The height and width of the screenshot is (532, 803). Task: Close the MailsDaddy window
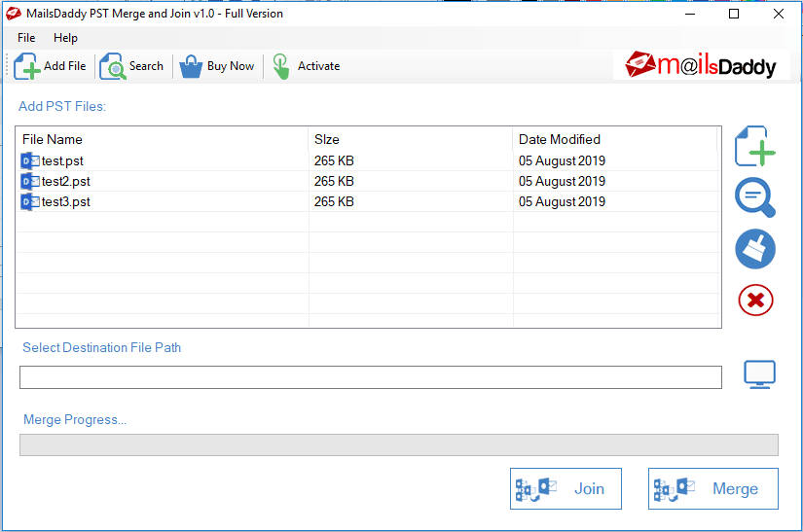coord(779,14)
